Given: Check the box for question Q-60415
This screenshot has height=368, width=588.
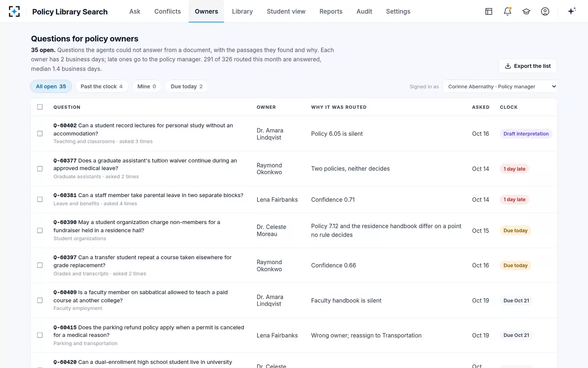Looking at the screenshot, I should pyautogui.click(x=40, y=335).
